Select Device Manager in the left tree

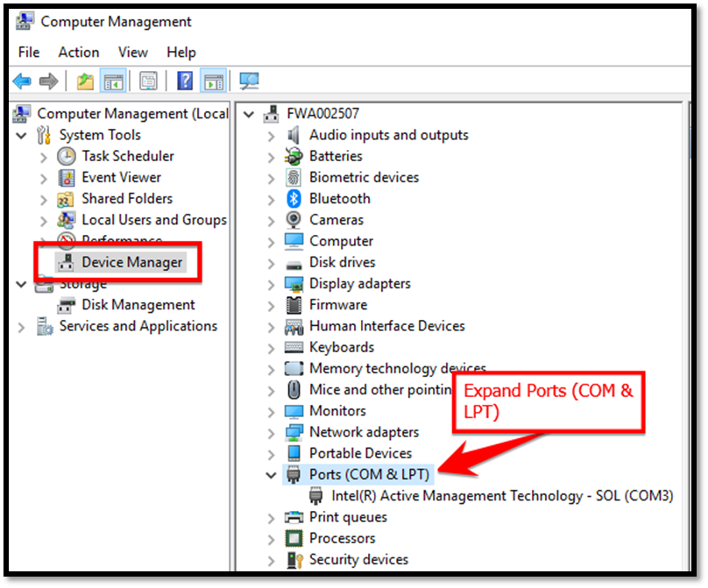tap(131, 262)
